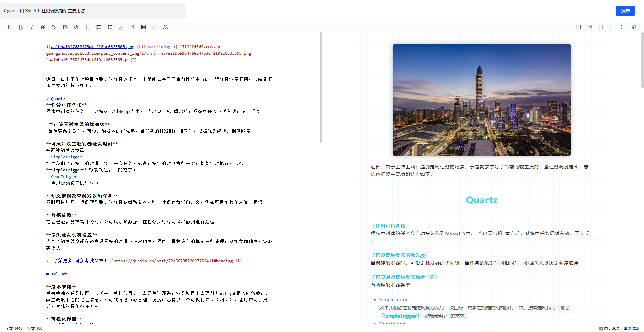The image size is (644, 332).
Task: Click the 字数: 1448 word count
Action: (x=14, y=328)
